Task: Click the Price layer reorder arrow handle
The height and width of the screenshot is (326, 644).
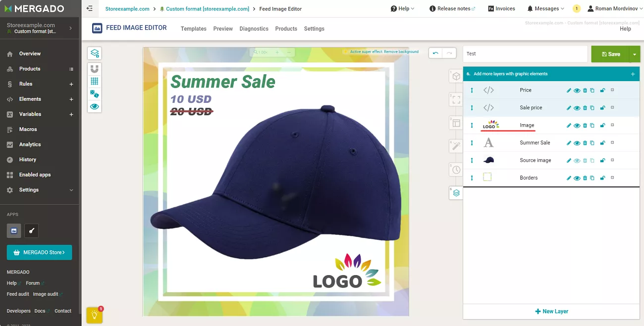Action: 472,90
